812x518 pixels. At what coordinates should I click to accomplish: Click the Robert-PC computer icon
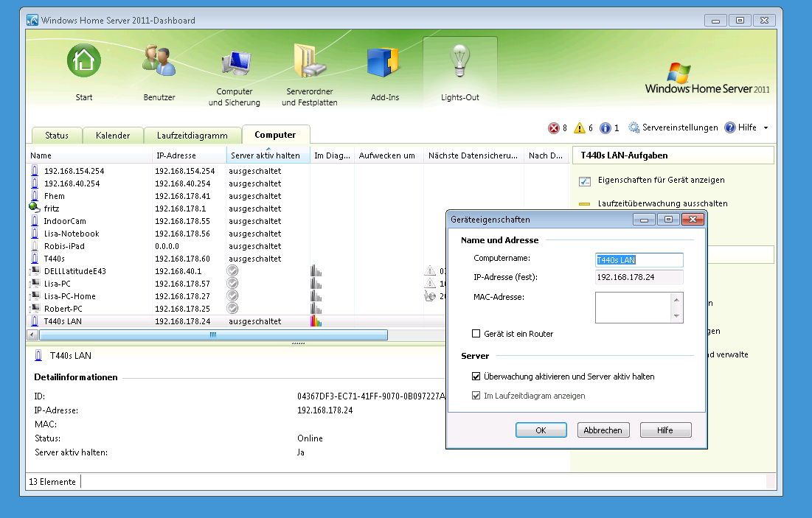(x=35, y=308)
